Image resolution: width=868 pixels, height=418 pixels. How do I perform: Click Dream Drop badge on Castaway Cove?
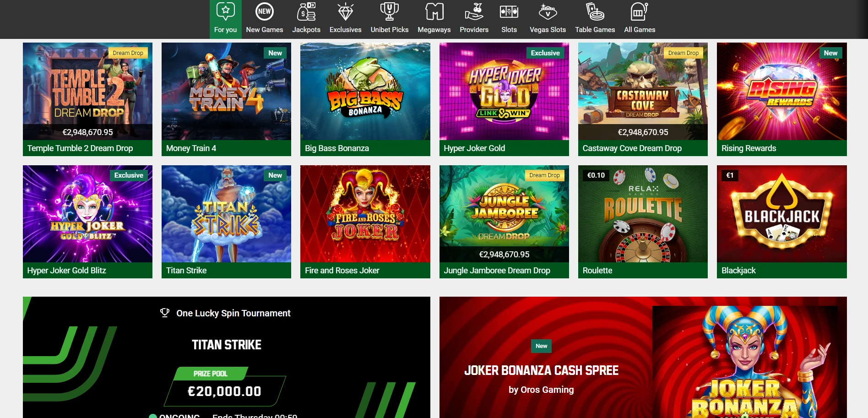[x=684, y=53]
